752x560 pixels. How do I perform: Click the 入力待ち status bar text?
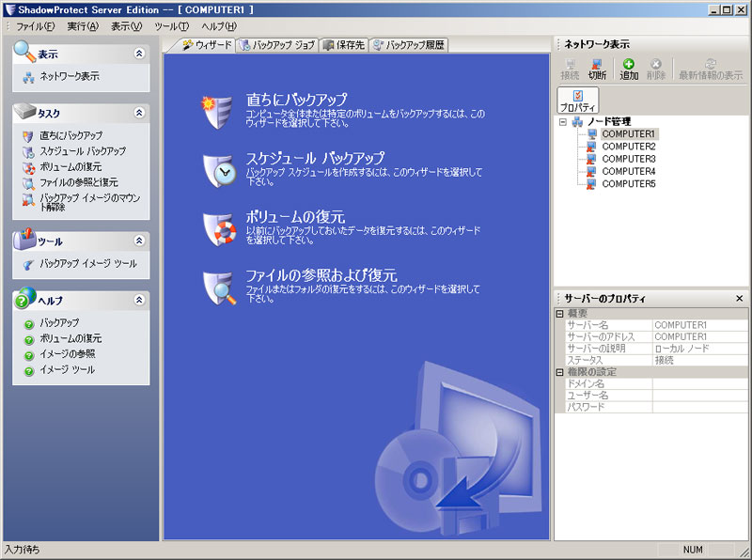22,550
